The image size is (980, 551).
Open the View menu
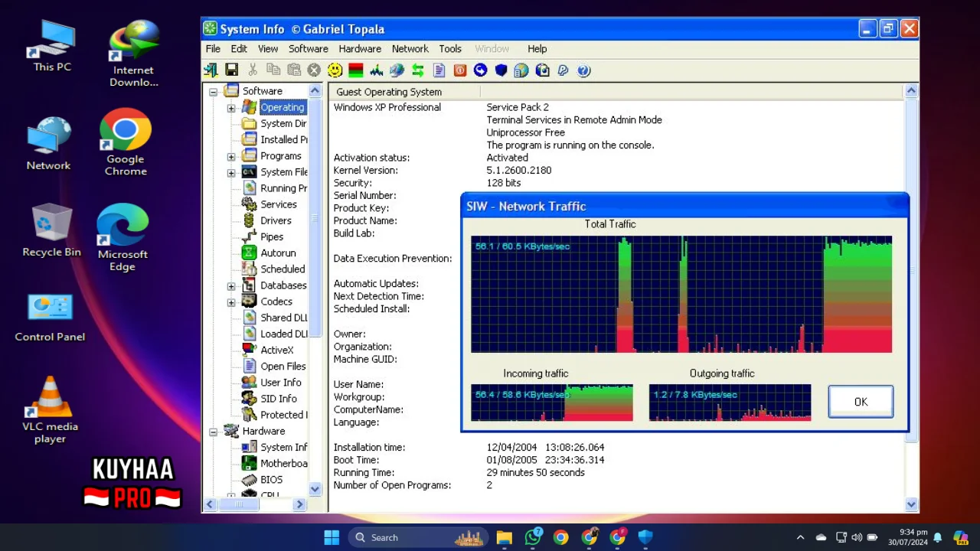268,48
